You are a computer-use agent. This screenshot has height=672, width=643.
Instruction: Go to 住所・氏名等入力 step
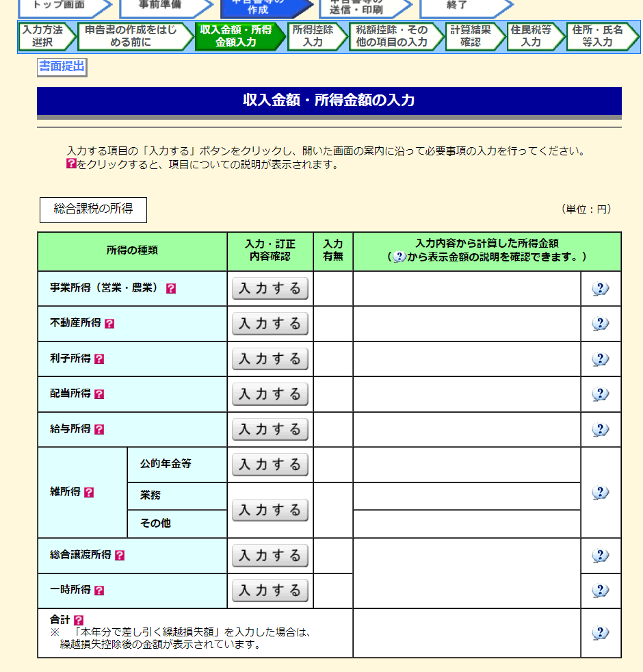[x=603, y=36]
